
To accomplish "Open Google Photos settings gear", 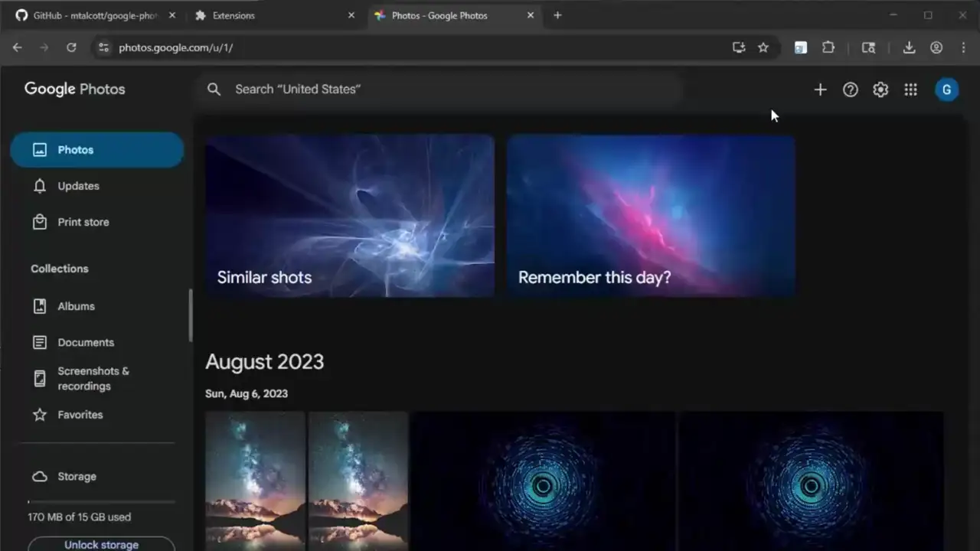I will [x=880, y=90].
